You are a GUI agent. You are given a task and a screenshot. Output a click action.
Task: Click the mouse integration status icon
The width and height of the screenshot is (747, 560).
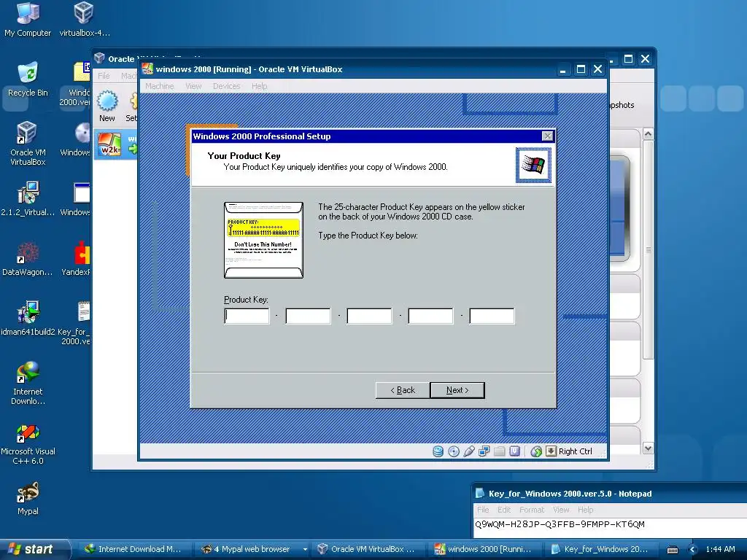point(536,451)
